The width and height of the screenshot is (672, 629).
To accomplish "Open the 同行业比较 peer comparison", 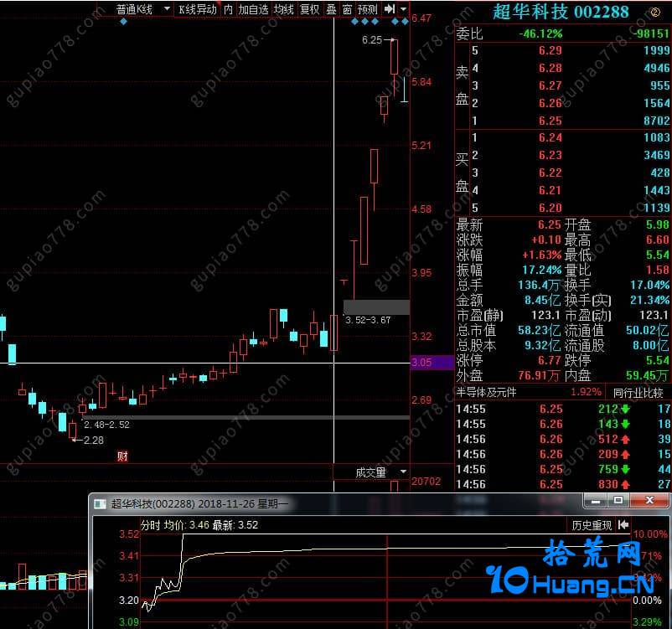I will tap(638, 393).
